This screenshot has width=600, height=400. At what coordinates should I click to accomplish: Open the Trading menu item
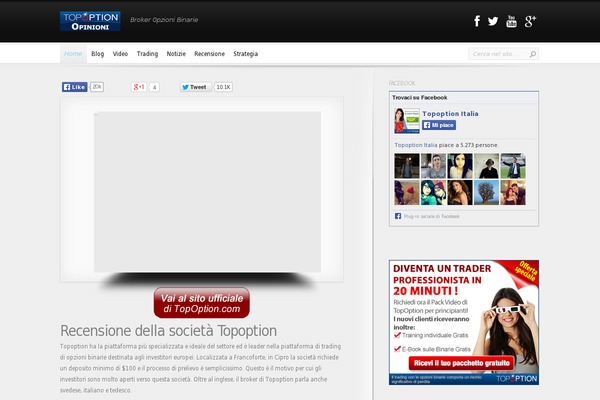pyautogui.click(x=147, y=54)
